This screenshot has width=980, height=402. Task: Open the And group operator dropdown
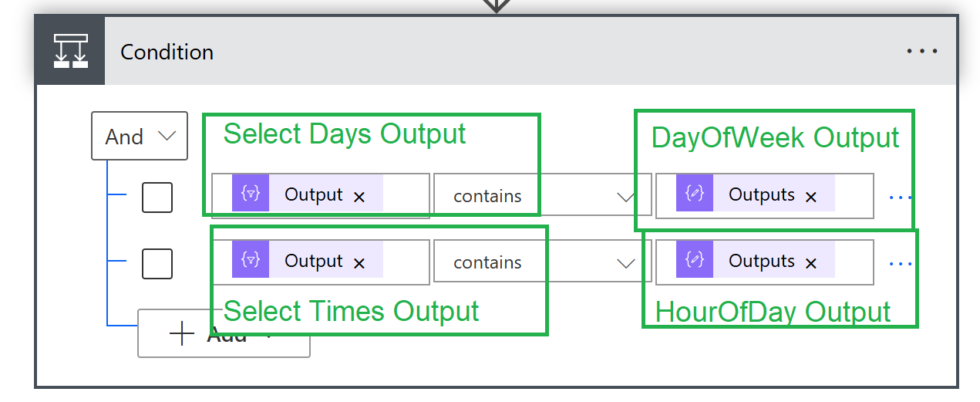(140, 137)
